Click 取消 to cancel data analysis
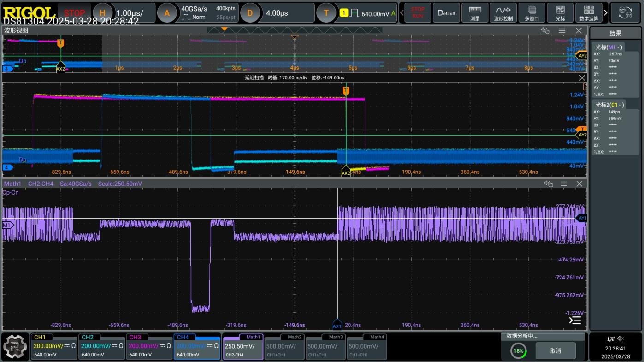 click(x=555, y=351)
